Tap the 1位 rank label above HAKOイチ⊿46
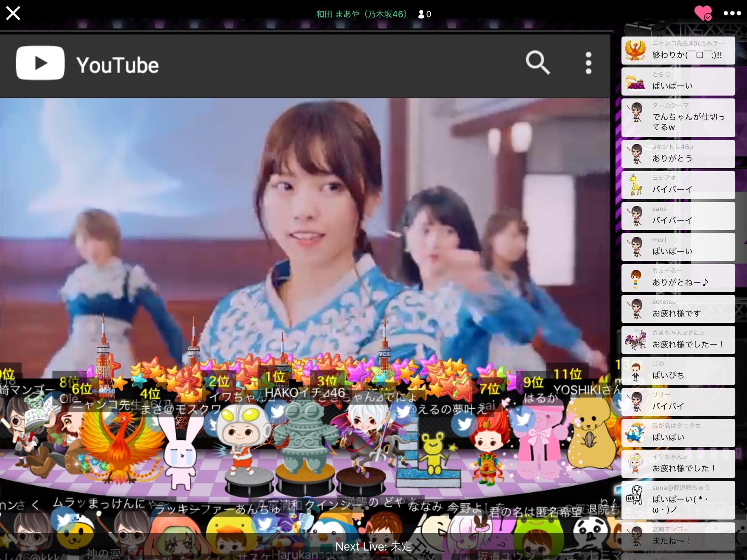 coord(275,376)
